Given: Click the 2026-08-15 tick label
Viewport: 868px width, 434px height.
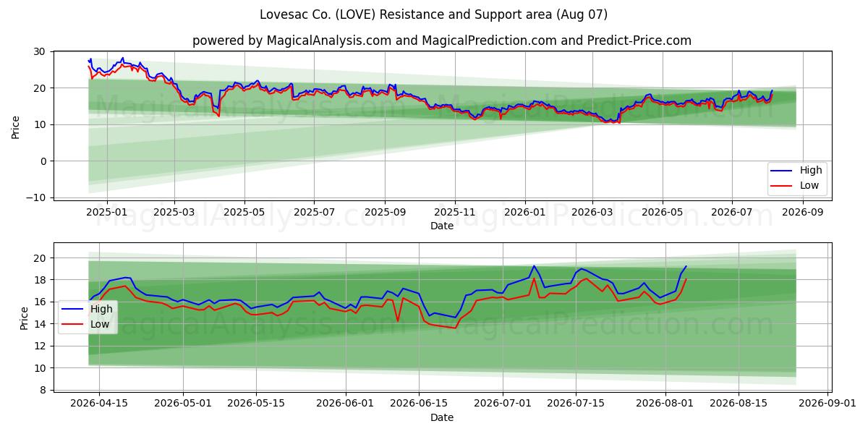Looking at the screenshot, I should (x=739, y=404).
